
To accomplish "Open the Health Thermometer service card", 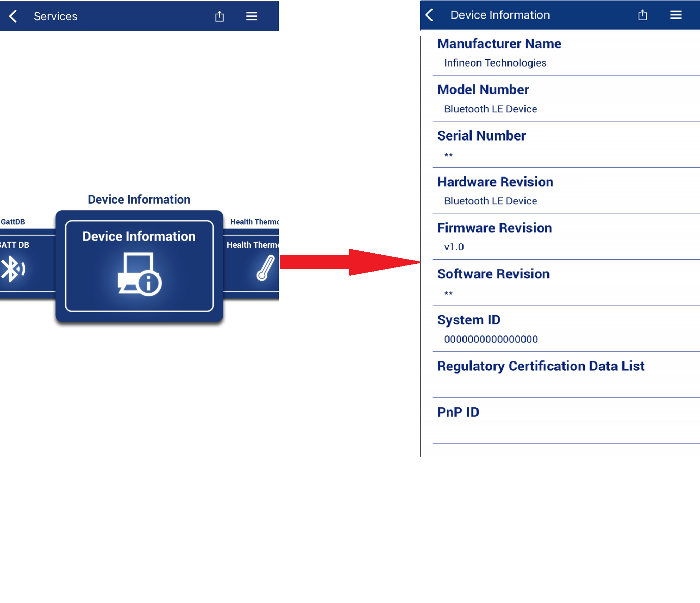I will click(x=251, y=263).
